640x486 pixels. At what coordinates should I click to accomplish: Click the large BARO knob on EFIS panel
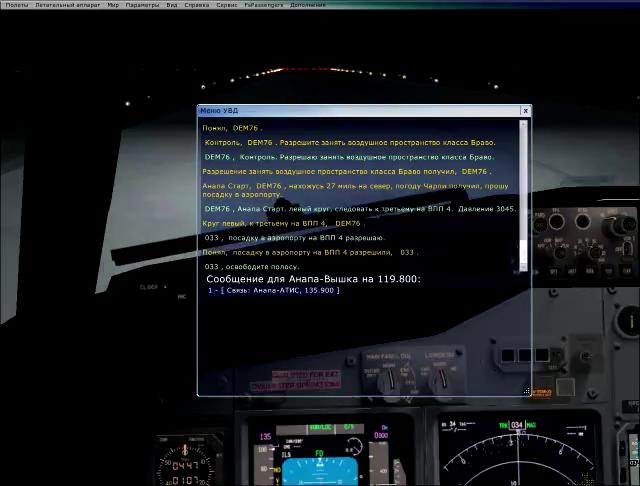[x=620, y=225]
